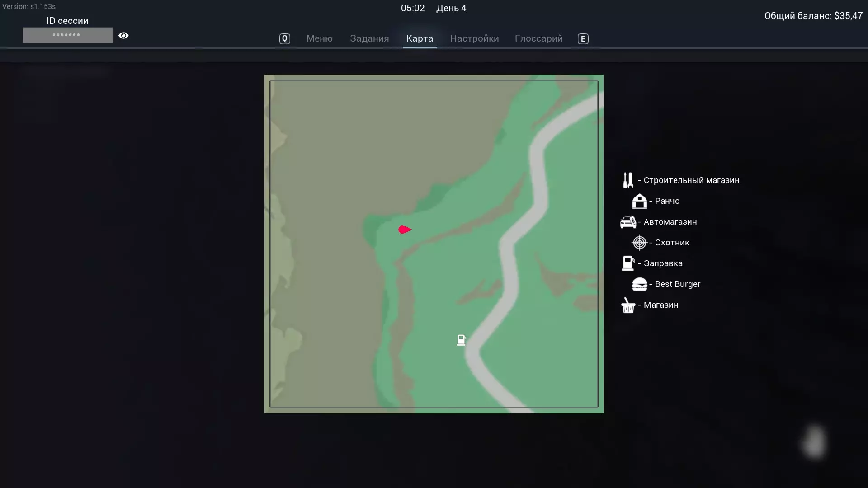868x488 pixels.
Task: Click the Best Burger legend icon
Action: [x=639, y=284]
